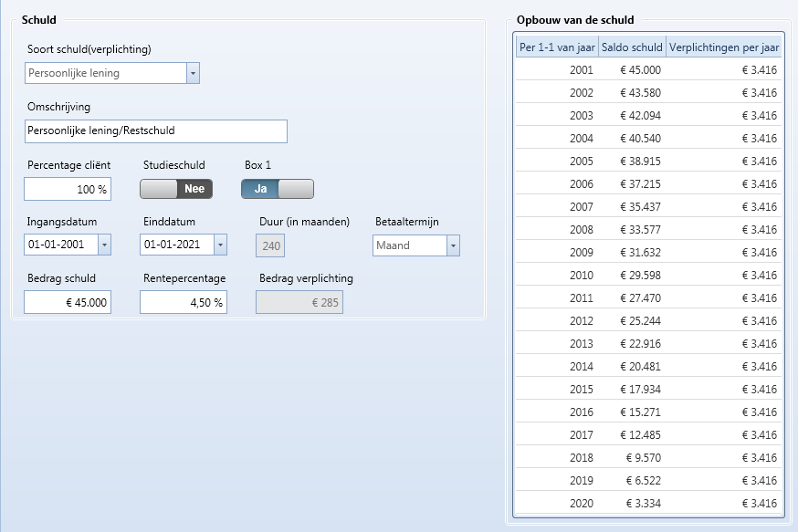Select the 2020 row in the table

point(648,504)
